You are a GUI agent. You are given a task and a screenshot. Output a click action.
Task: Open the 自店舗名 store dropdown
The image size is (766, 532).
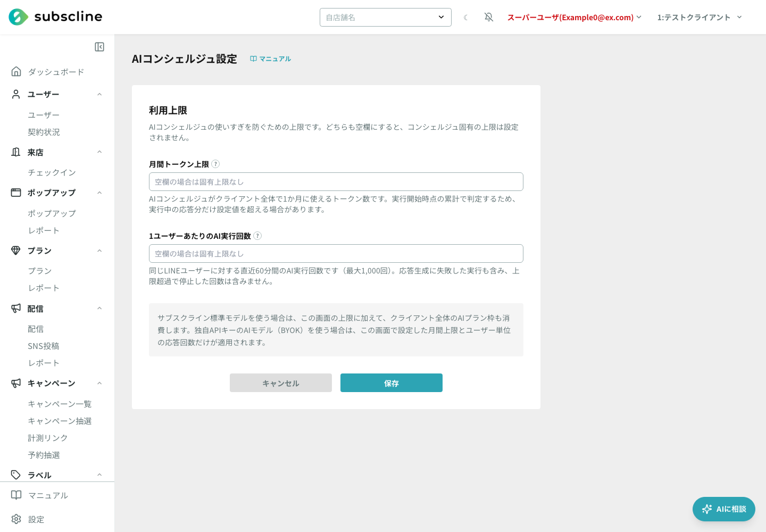(386, 18)
